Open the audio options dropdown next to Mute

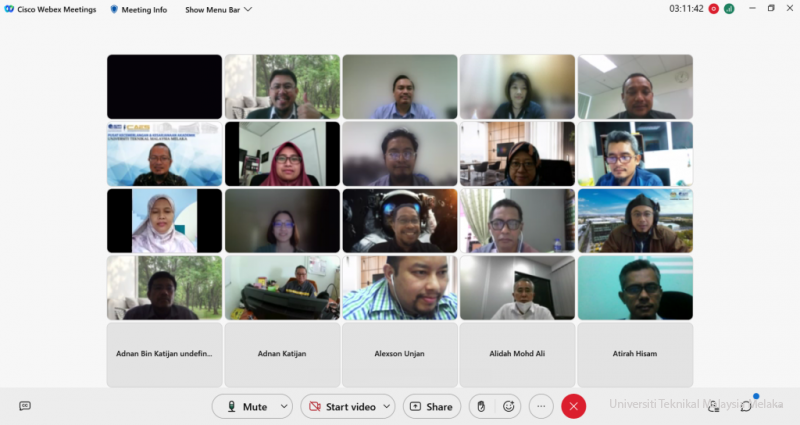click(283, 407)
